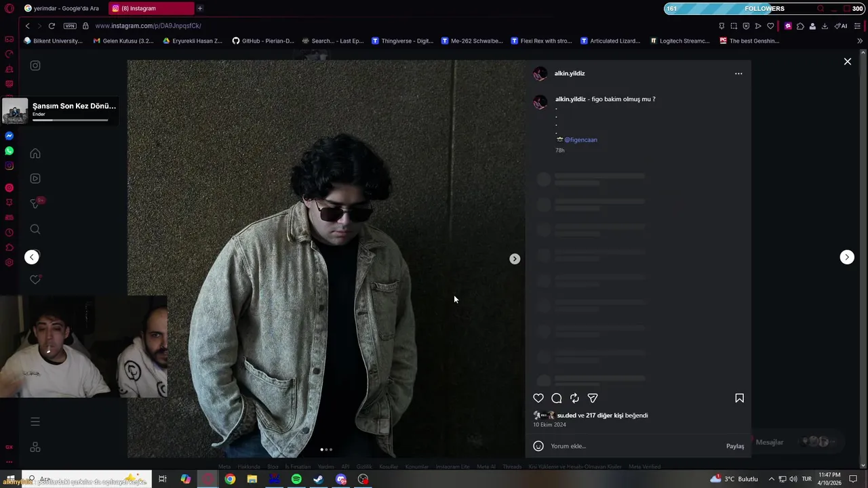Open the alkin.yildiz avatar beside the caption
The image size is (868, 488).
click(x=540, y=102)
